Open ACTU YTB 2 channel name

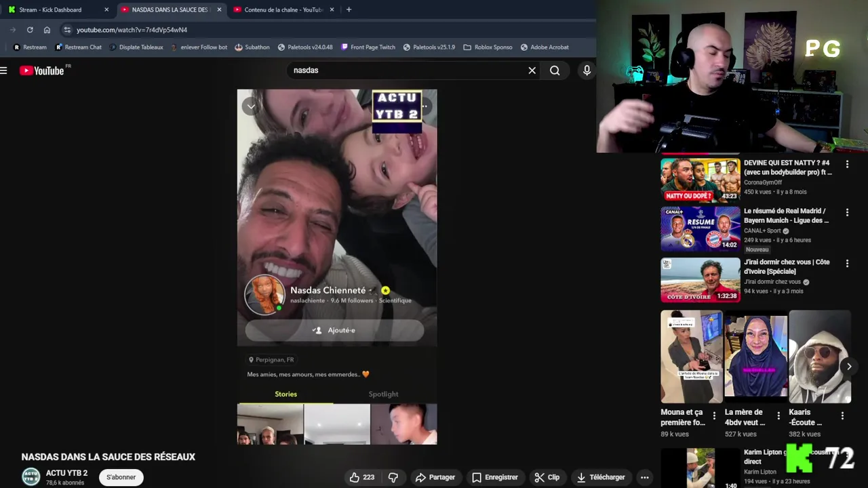pos(66,473)
